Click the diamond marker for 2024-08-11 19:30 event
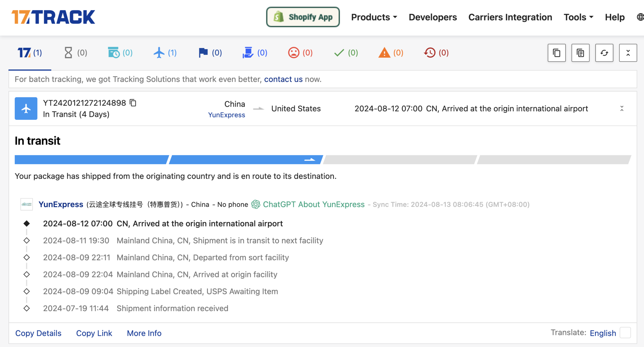 27,240
